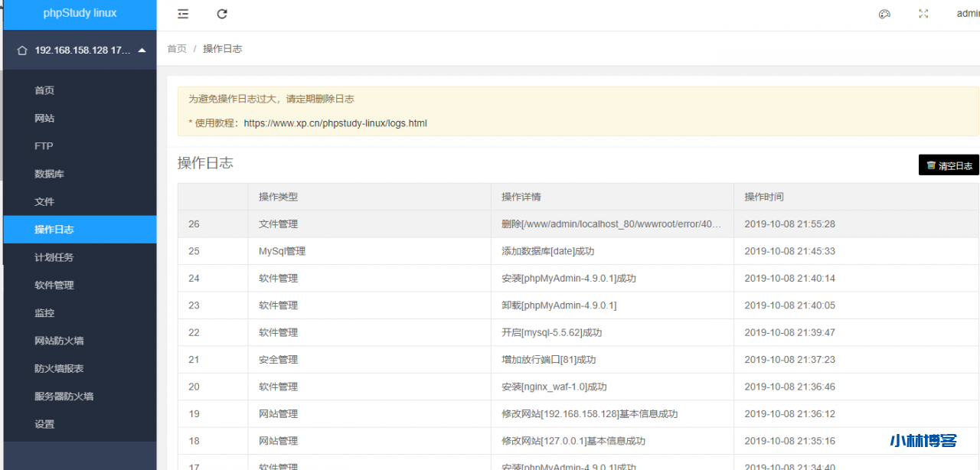The image size is (980, 470).
Task: Open the theme palette icon in the header
Action: (x=884, y=13)
